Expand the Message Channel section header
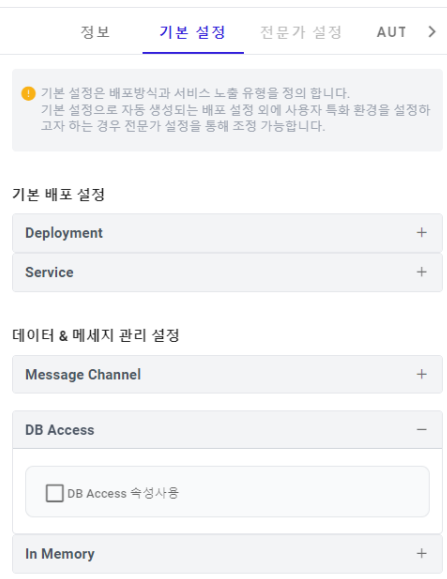This screenshot has height=579, width=447. click(227, 374)
